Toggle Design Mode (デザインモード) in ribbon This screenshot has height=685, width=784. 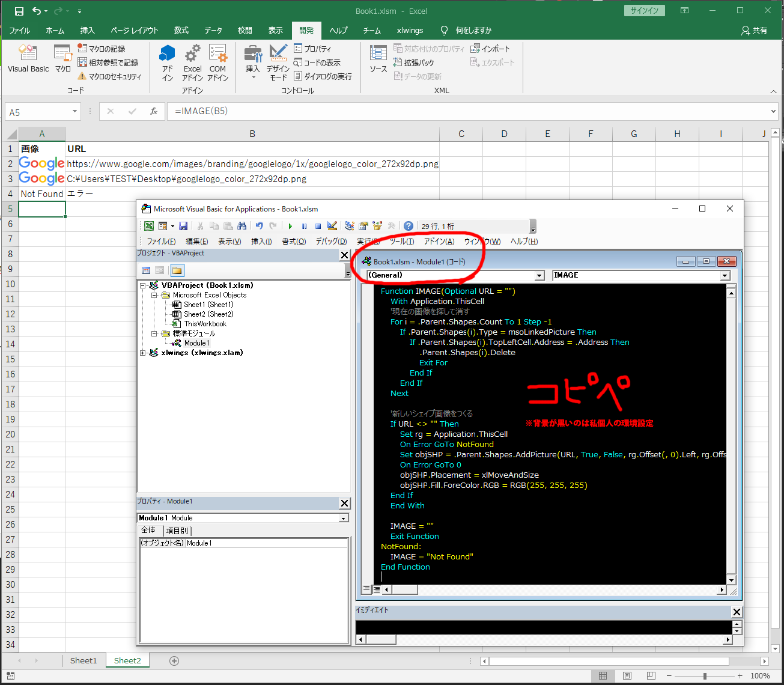[278, 62]
